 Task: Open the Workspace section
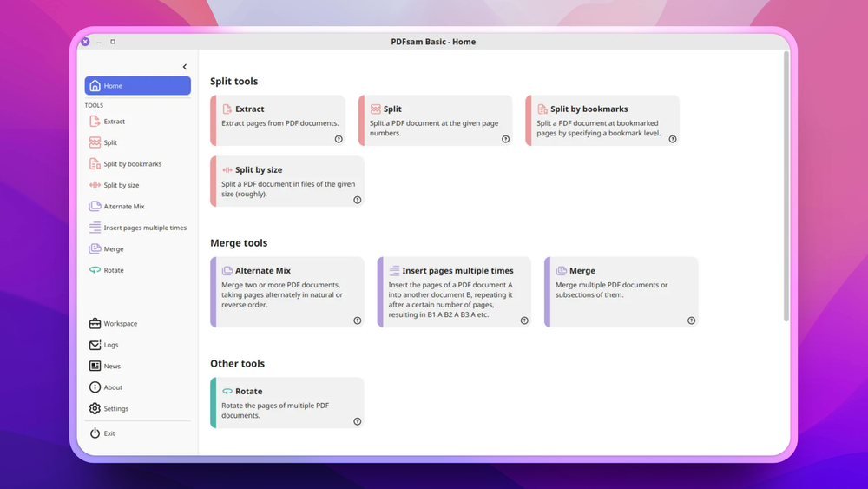click(x=137, y=323)
